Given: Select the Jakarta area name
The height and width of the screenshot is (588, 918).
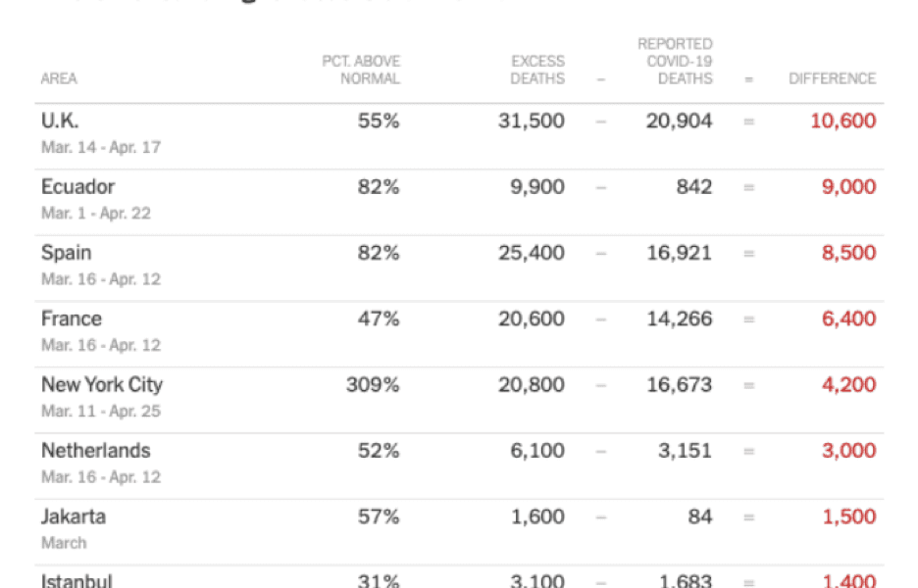Looking at the screenshot, I should point(74,516).
